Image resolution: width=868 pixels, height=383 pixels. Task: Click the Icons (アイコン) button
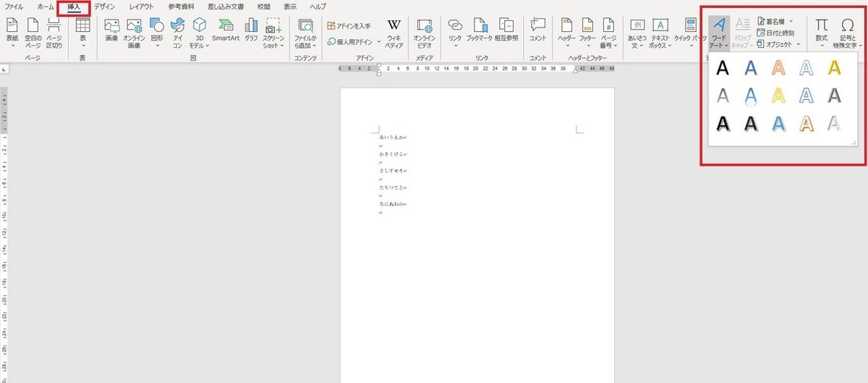177,33
